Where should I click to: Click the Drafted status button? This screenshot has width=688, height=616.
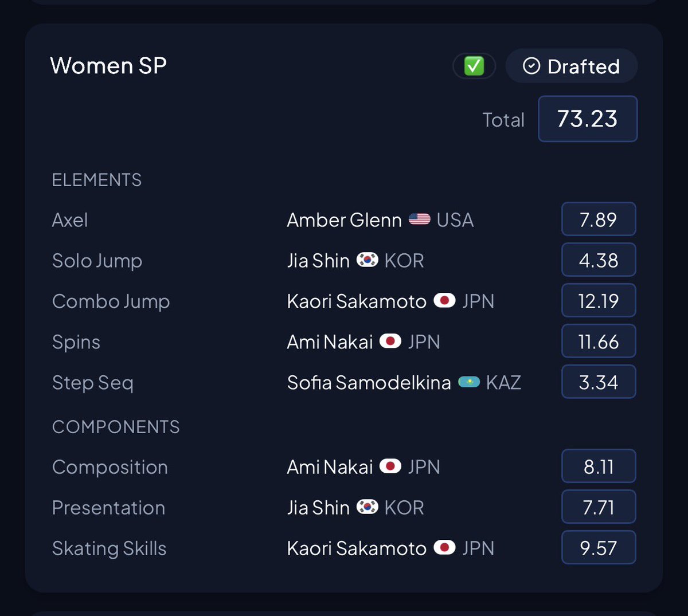point(572,66)
